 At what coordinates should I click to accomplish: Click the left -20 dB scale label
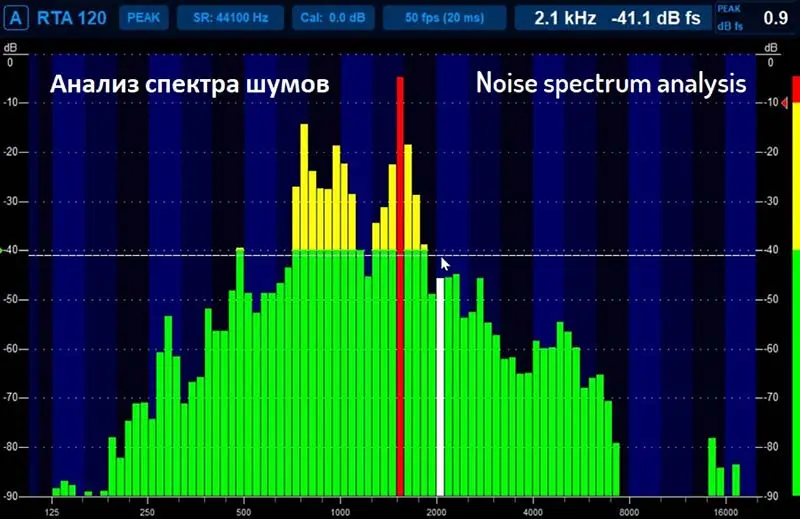[x=10, y=152]
